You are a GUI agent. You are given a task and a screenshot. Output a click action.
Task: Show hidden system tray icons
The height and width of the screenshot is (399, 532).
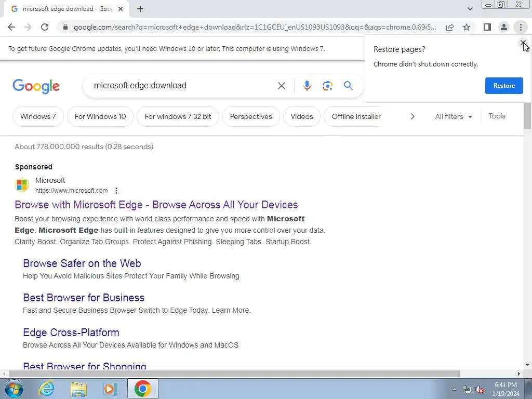click(x=454, y=389)
